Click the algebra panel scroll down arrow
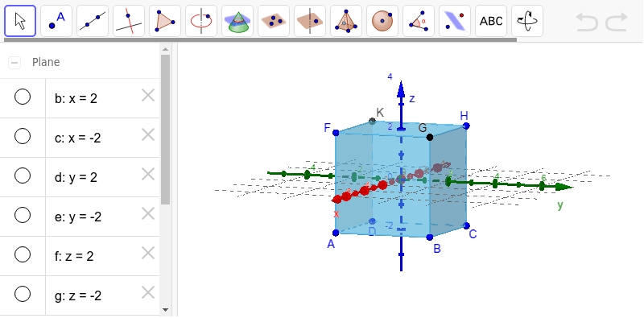 coord(166,310)
